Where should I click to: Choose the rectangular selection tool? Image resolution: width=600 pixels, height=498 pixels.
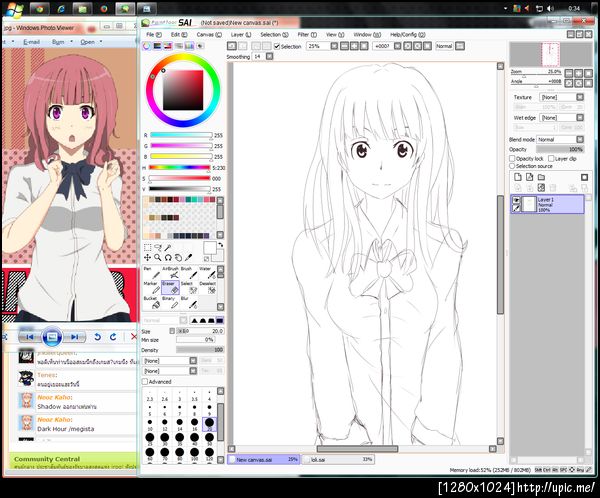147,247
